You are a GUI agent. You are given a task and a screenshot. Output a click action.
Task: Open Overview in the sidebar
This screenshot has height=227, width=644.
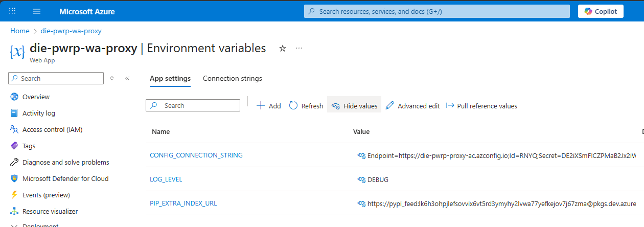[36, 97]
